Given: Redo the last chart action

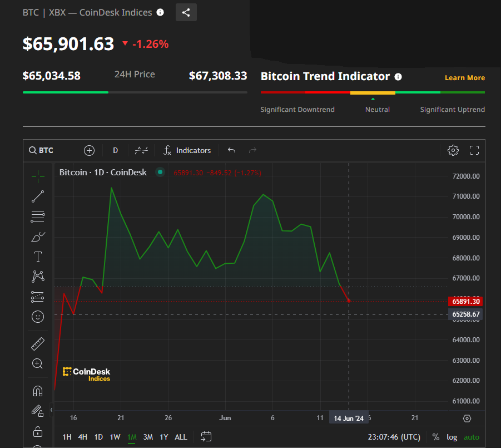Looking at the screenshot, I should tap(253, 150).
